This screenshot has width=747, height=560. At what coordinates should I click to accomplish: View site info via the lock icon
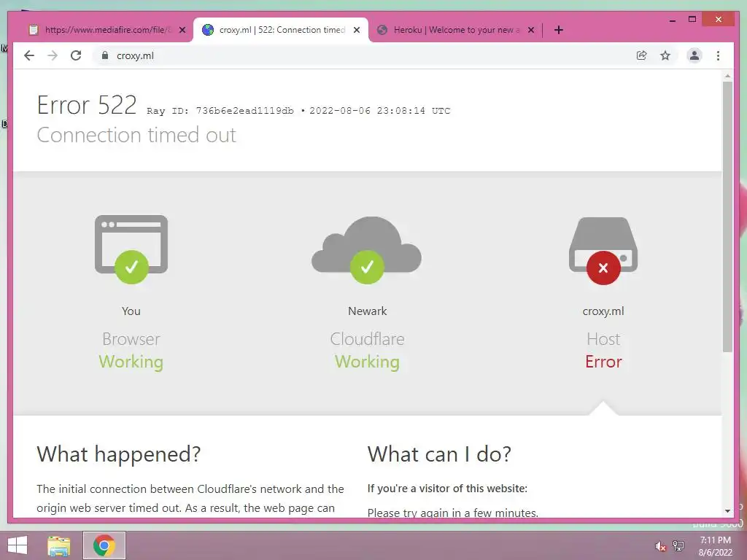pyautogui.click(x=105, y=55)
